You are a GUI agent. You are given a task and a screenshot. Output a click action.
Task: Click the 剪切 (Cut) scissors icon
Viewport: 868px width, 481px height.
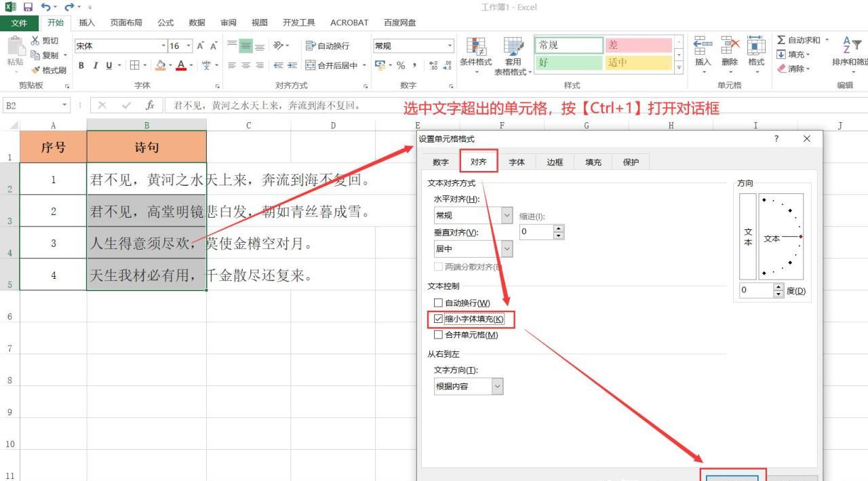35,41
